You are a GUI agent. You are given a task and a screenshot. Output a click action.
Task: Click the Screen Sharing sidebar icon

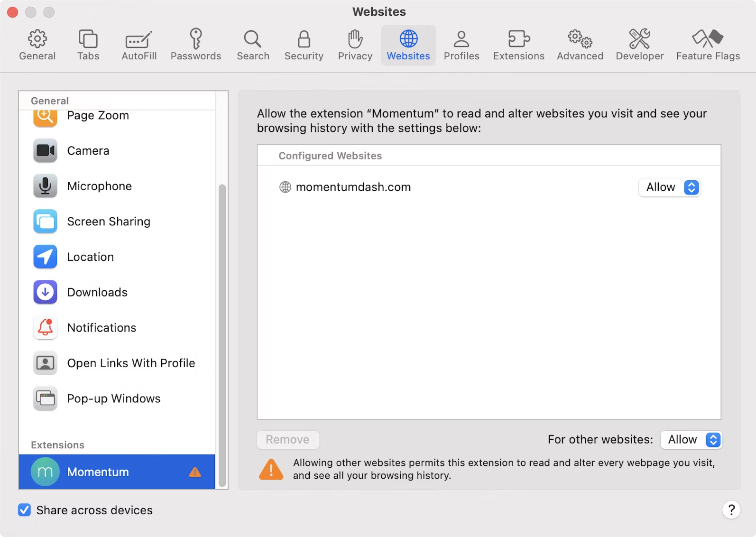45,222
